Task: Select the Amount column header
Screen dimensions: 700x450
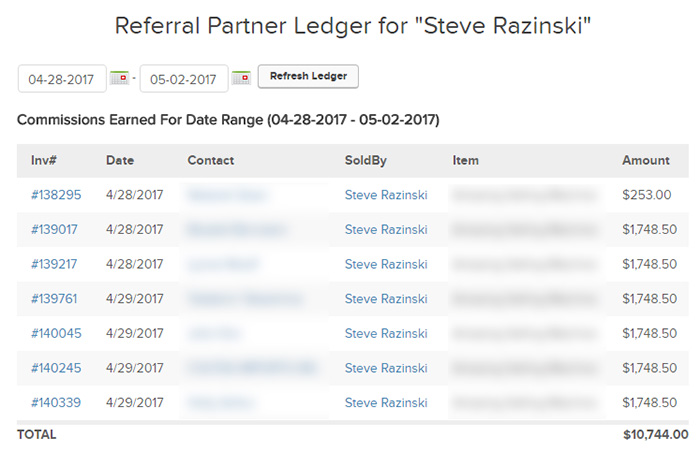Action: pos(646,160)
